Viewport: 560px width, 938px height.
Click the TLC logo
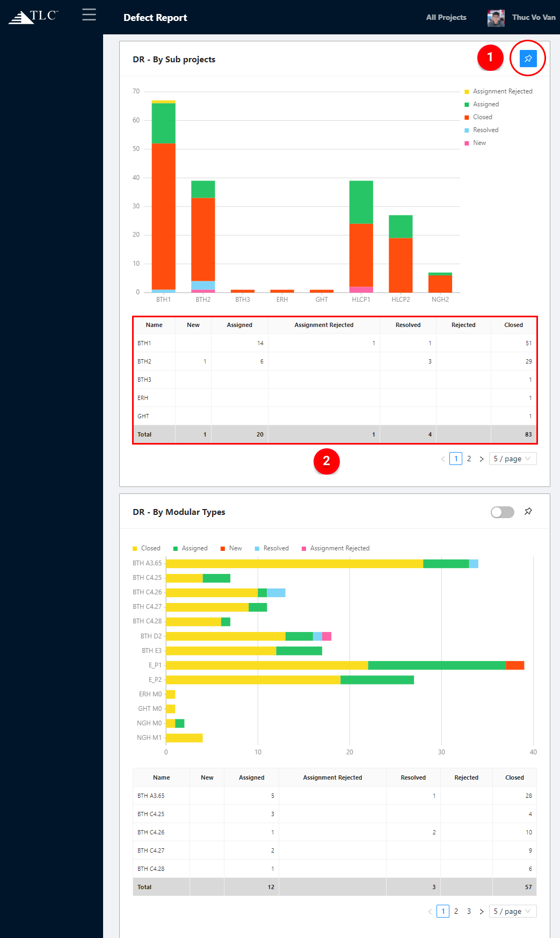33,17
